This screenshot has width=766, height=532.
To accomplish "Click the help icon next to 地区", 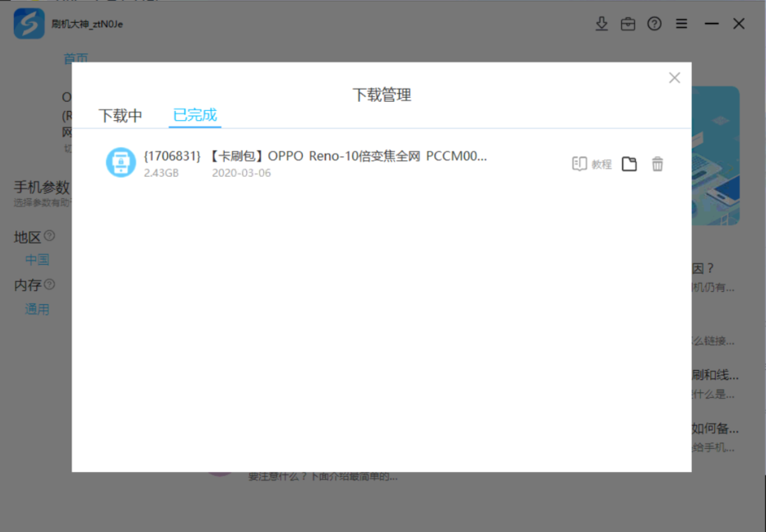I will 49,236.
